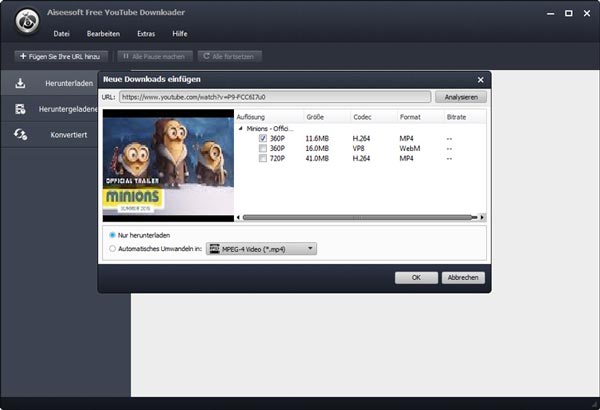Viewport: 600px width, 410px height.
Task: Maximize the Aiseesoft window
Action: click(569, 13)
